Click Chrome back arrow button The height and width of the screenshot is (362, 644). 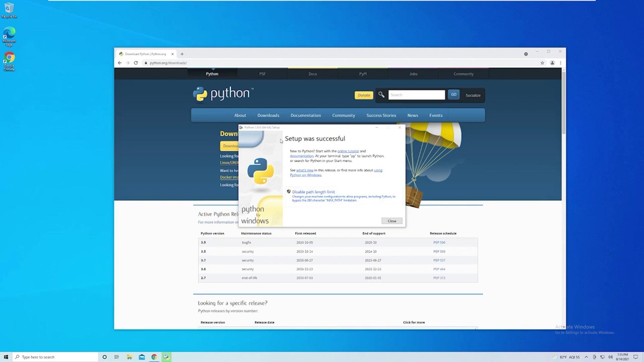(120, 63)
